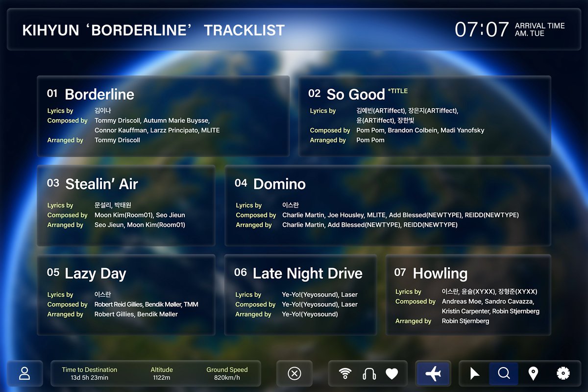The width and height of the screenshot is (588, 392).
Task: Click the 13d 5h 23min value
Action: [90, 378]
